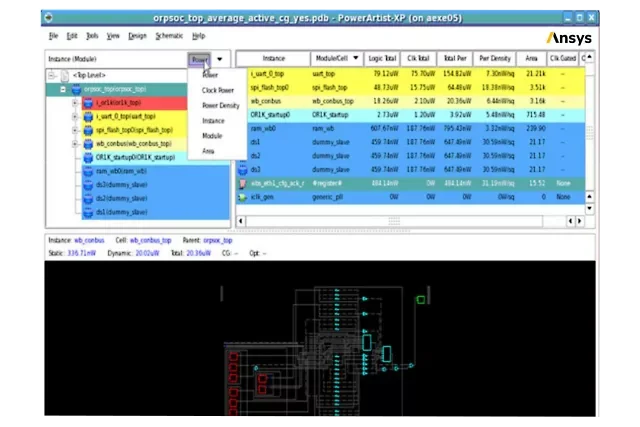Screen dimensions: 640x427
Task: Select the i_uart_0_top row in the table
Action: [410, 74]
